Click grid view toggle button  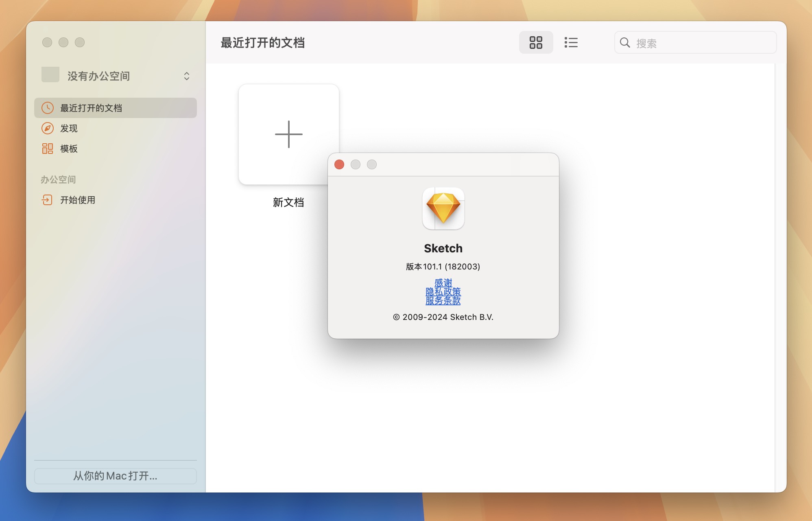536,42
